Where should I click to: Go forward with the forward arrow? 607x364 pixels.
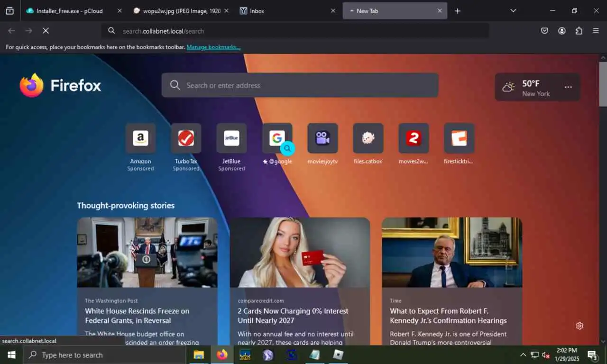[28, 31]
